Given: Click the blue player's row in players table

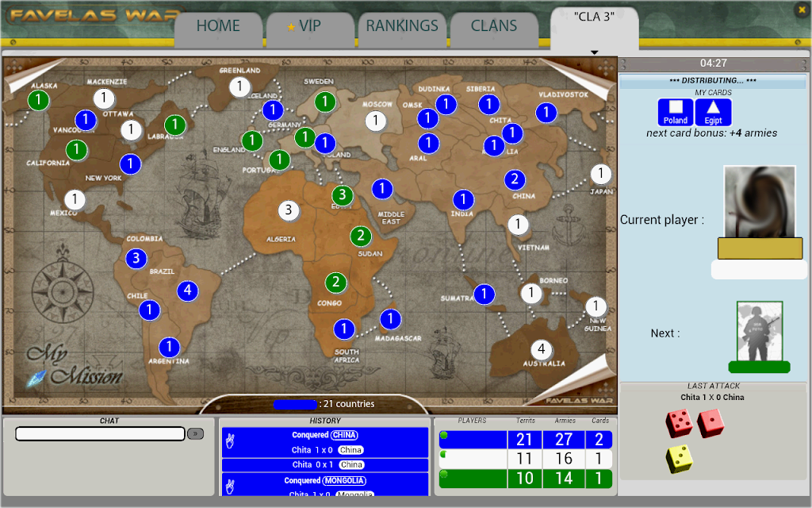Looking at the screenshot, I should coord(525,440).
